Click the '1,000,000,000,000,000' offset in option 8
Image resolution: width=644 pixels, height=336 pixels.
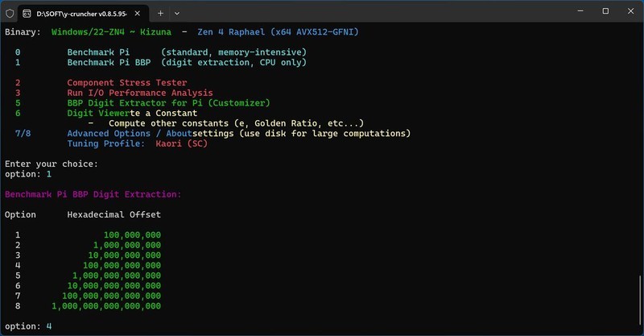pyautogui.click(x=106, y=306)
